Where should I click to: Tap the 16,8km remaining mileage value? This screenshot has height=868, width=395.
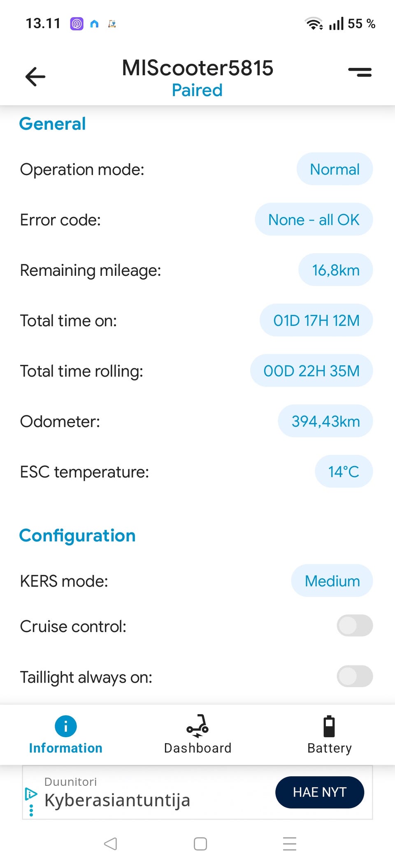click(335, 270)
